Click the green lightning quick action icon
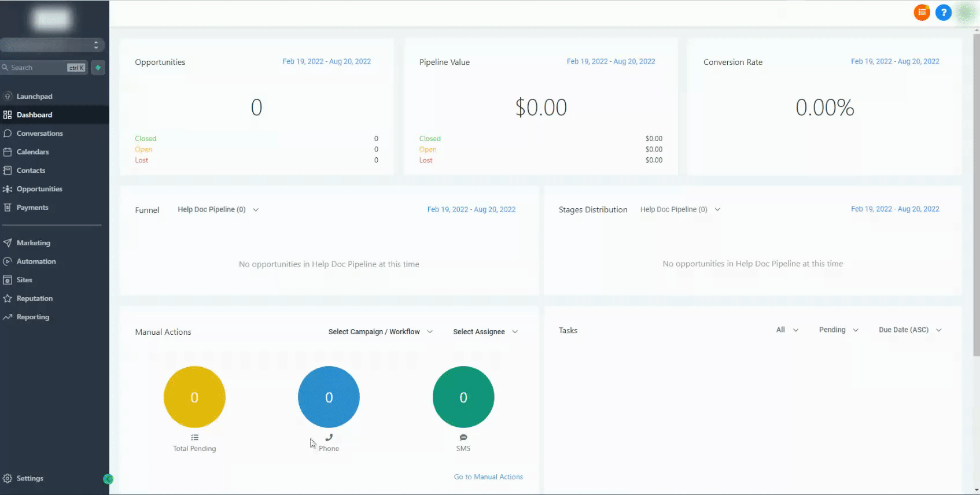Screen dimensions: 980x495 [x=98, y=68]
